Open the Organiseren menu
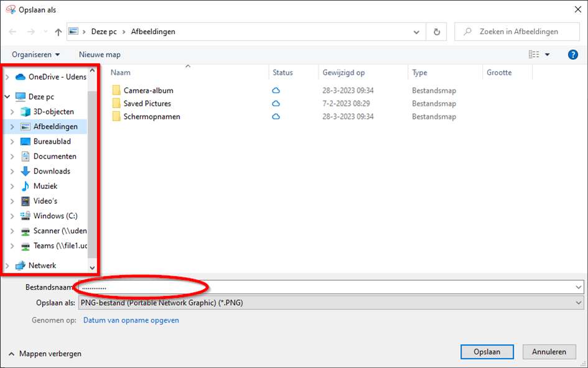Screen dimensions: 588x368 pos(35,55)
